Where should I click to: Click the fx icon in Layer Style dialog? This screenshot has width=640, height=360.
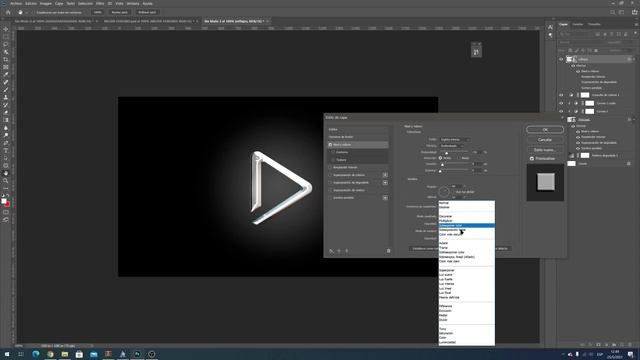coord(331,251)
